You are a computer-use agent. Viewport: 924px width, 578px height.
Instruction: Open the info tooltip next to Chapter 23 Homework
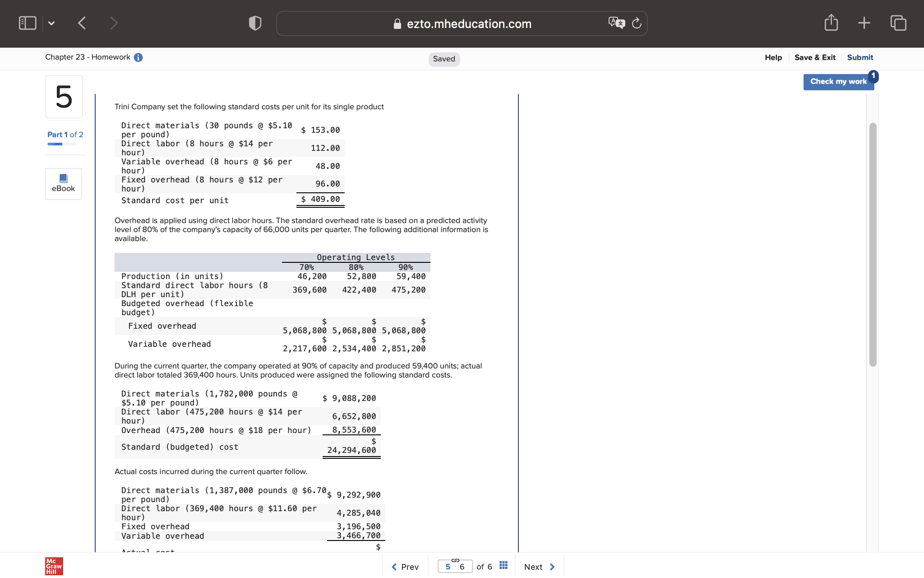pos(138,57)
